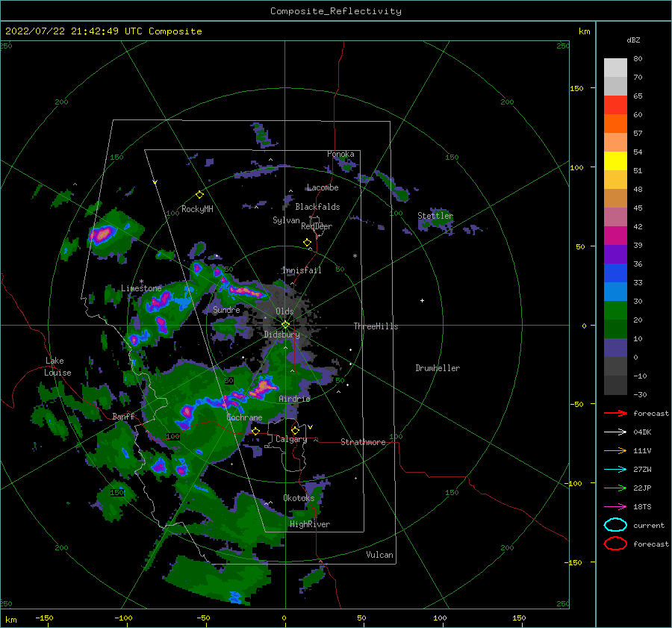Click the 04DK legend label
Screen dimensions: 672x628
pyautogui.click(x=642, y=432)
